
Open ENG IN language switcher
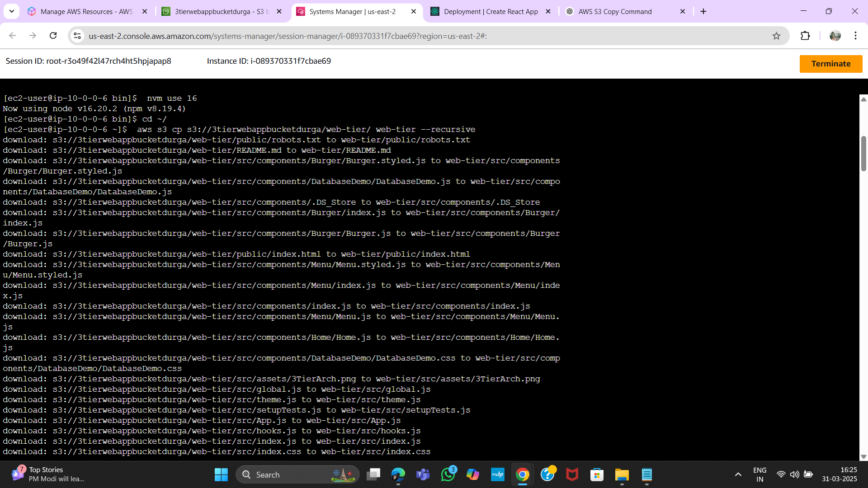point(760,474)
